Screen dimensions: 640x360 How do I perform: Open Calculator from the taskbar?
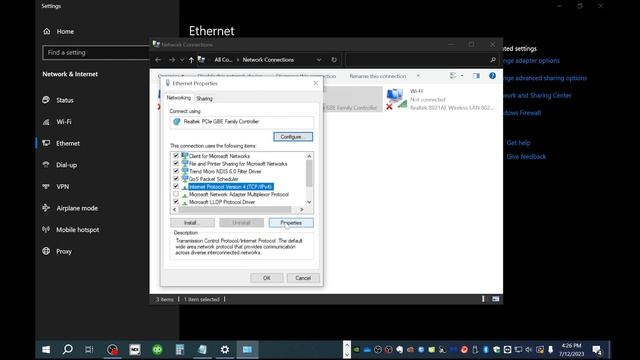(180, 350)
